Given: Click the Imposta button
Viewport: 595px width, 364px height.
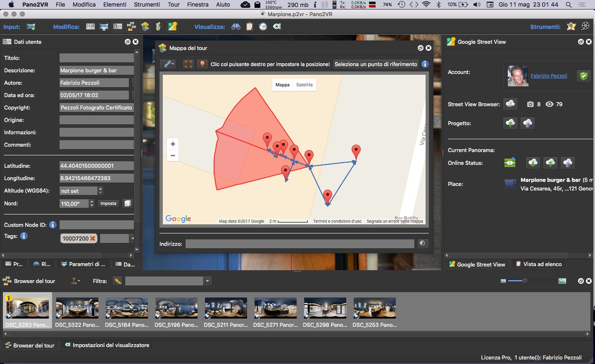Looking at the screenshot, I should tap(108, 203).
